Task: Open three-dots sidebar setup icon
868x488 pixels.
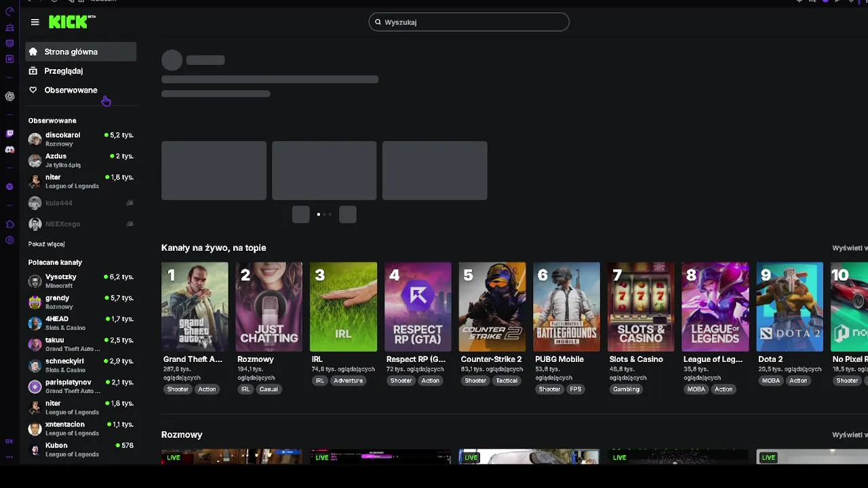Action: tap(9, 457)
